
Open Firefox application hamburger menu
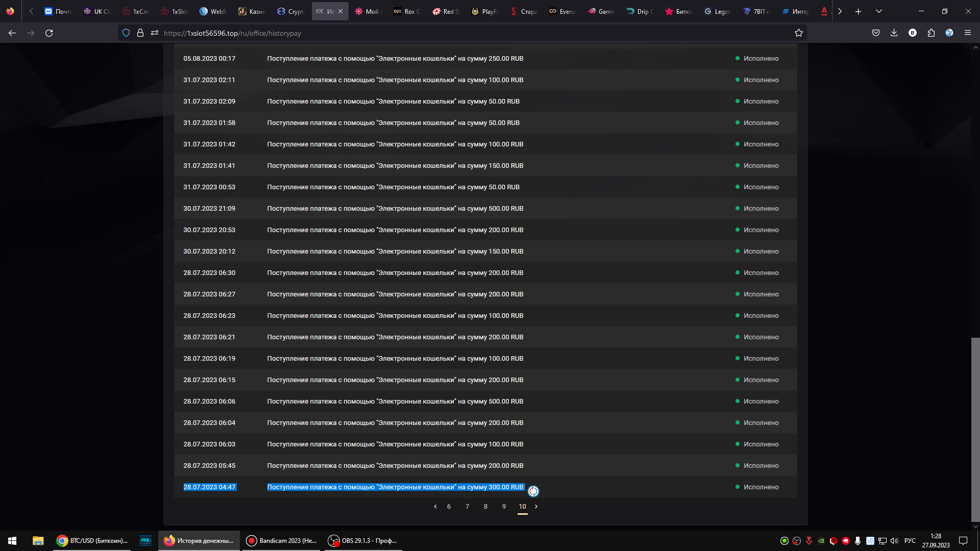pyautogui.click(x=968, y=33)
